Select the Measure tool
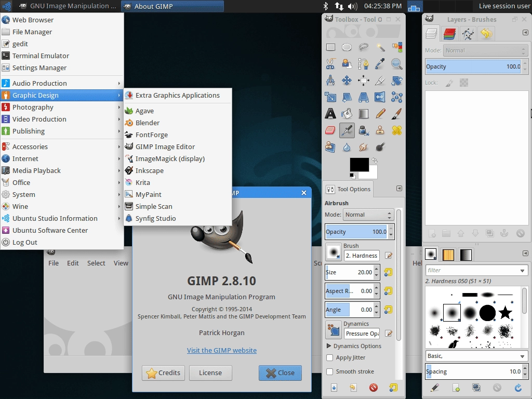532x399 pixels. (x=330, y=81)
